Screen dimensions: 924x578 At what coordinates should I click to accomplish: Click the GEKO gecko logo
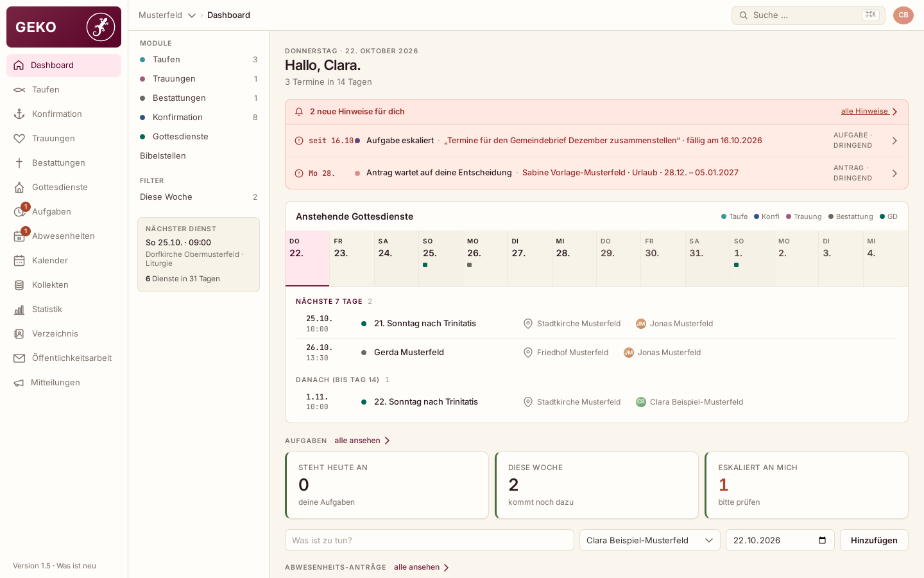pos(101,27)
